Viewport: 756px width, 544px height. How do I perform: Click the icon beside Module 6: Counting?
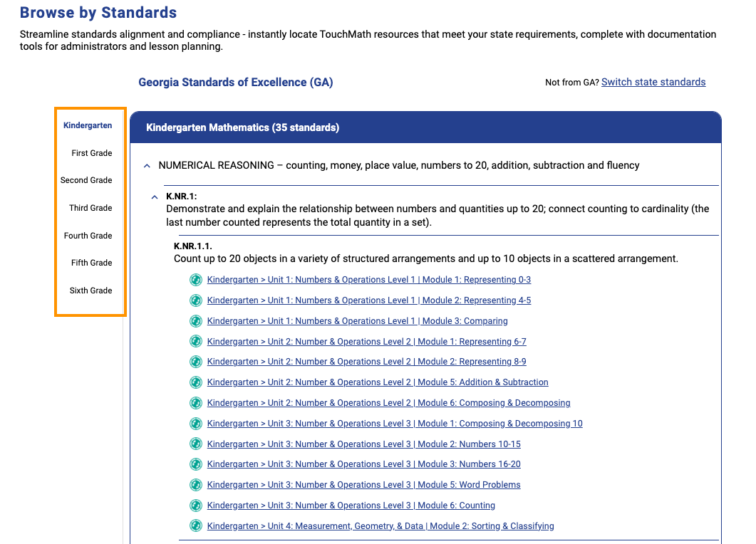tap(196, 506)
